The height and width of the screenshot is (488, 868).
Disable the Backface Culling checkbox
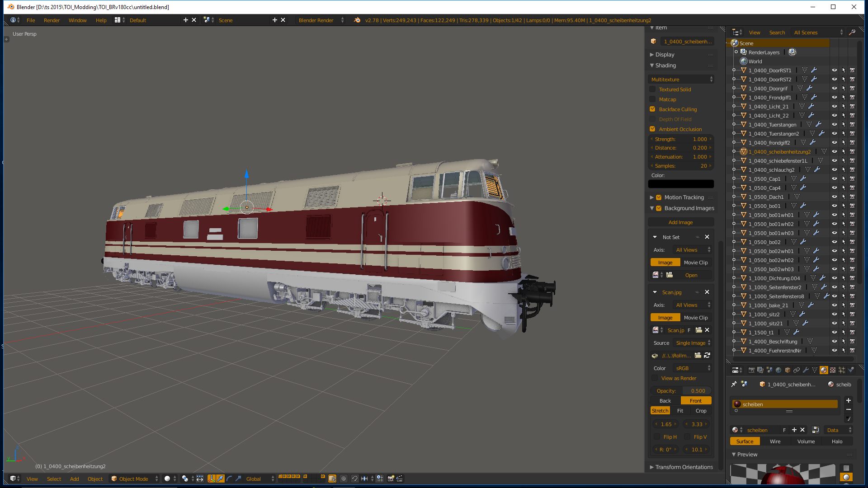(x=652, y=109)
